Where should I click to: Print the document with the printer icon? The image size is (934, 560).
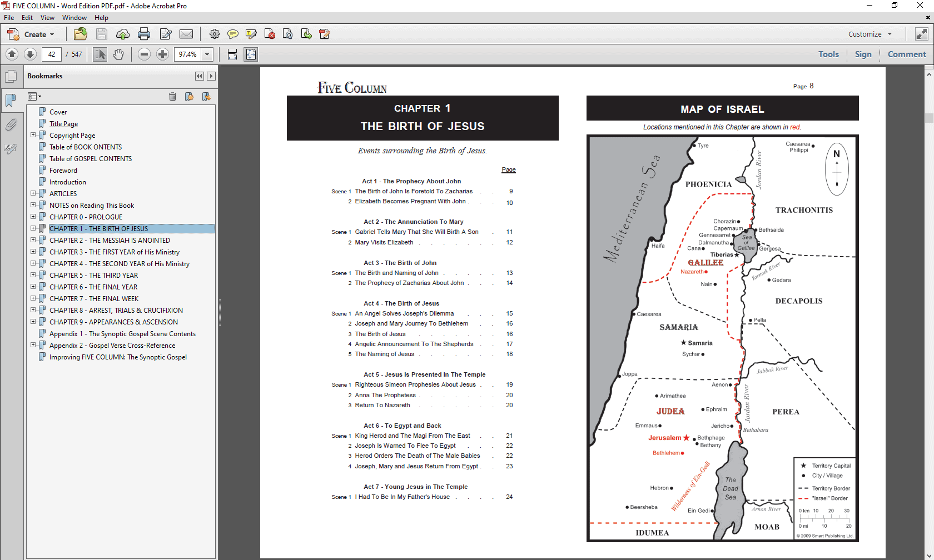[144, 34]
